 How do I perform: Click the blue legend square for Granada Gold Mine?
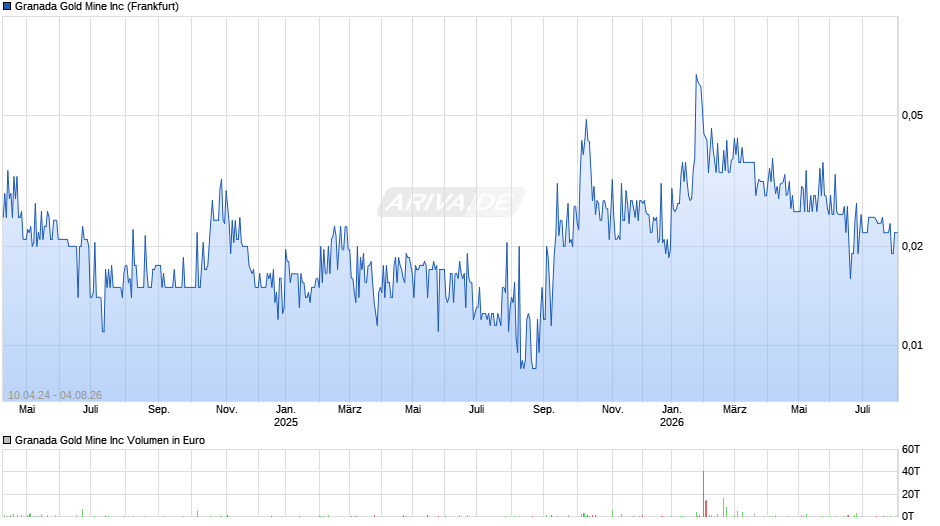(7, 7)
